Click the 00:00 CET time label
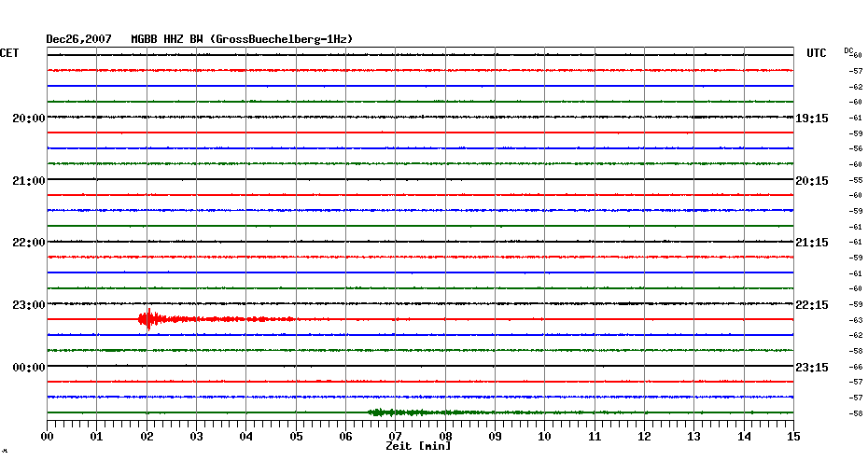Image resolution: width=868 pixels, height=461 pixels. pos(29,368)
